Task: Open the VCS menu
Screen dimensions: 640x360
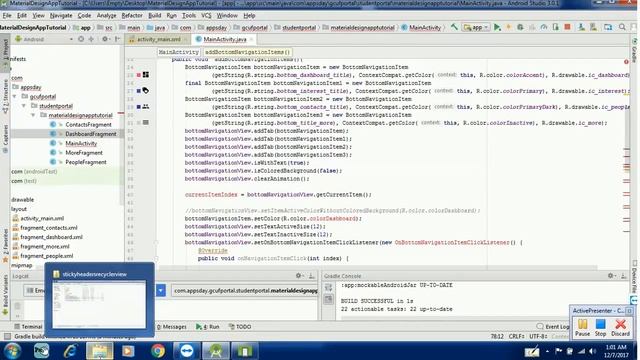Action: [x=206, y=16]
